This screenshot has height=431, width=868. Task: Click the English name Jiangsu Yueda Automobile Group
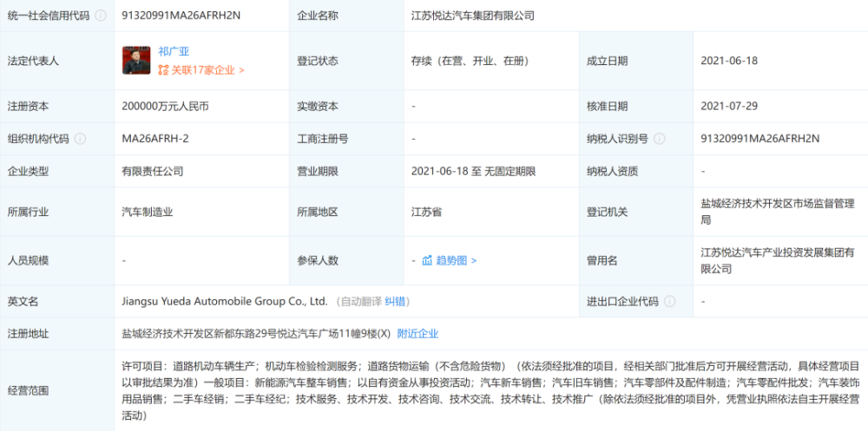[x=226, y=302]
